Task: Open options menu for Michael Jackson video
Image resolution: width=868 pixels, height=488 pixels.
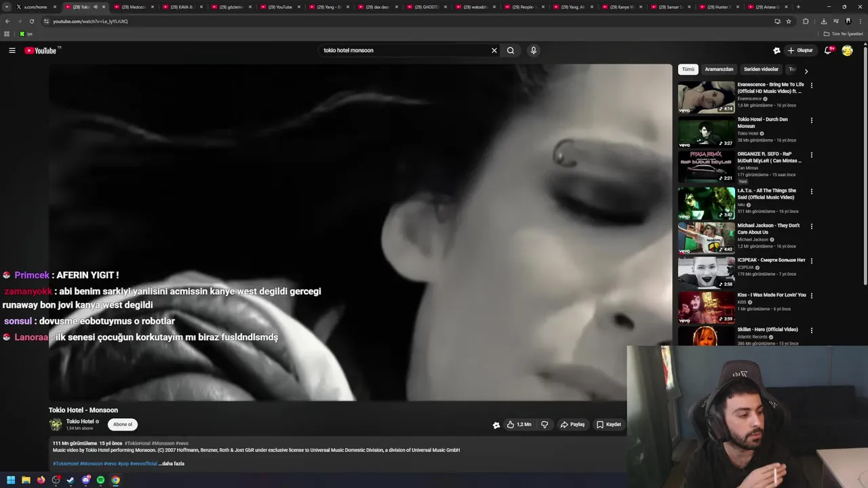Action: tap(811, 226)
